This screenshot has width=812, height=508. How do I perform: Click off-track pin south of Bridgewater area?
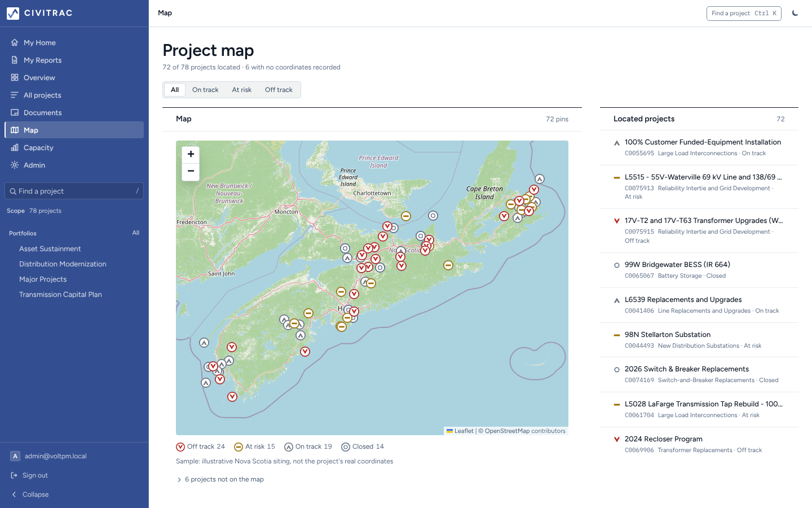click(x=305, y=352)
